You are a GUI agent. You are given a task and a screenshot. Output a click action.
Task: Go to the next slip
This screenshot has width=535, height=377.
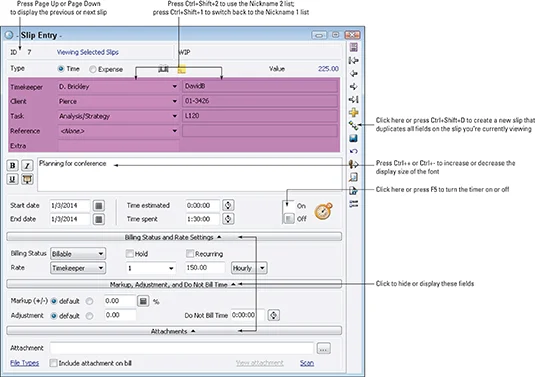(354, 86)
